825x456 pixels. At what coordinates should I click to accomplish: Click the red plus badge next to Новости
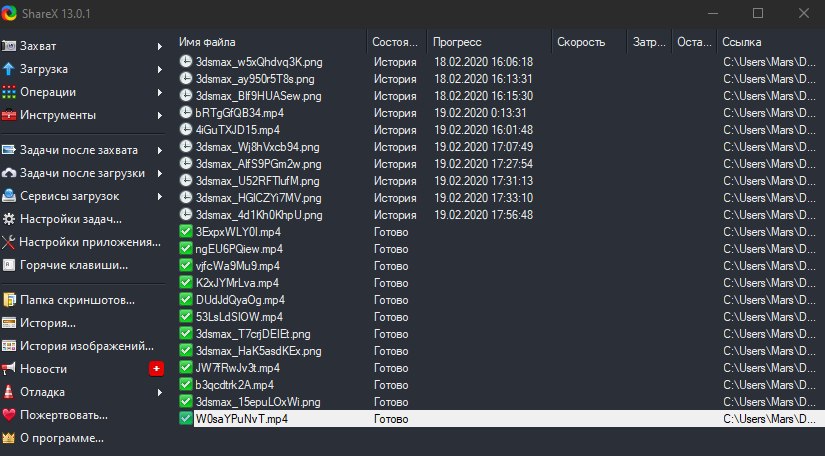156,369
